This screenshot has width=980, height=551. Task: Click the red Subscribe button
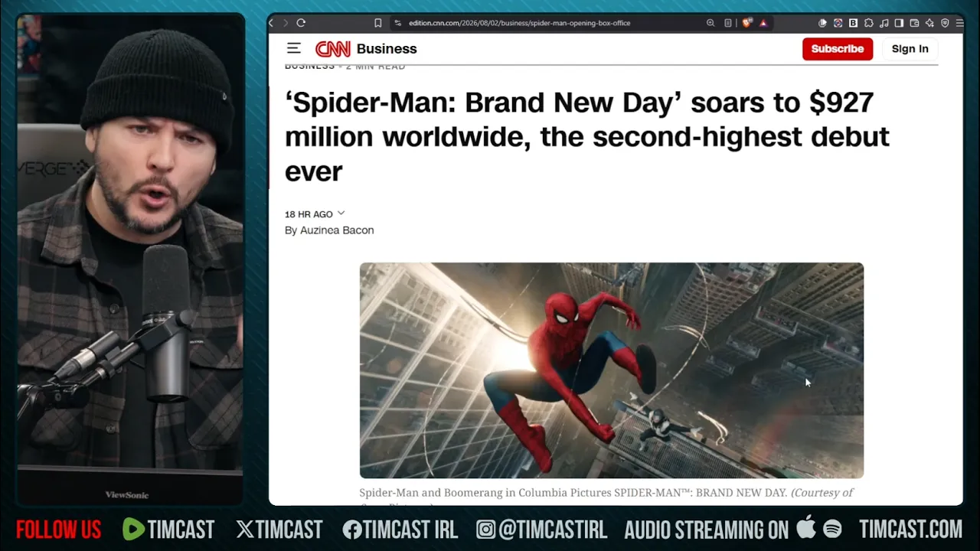tap(838, 48)
